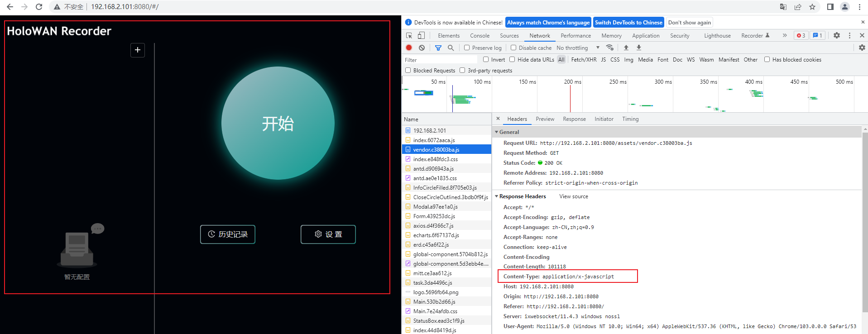Open the Preview tab of the request
Viewport: 868px width, 334px height.
click(x=545, y=119)
